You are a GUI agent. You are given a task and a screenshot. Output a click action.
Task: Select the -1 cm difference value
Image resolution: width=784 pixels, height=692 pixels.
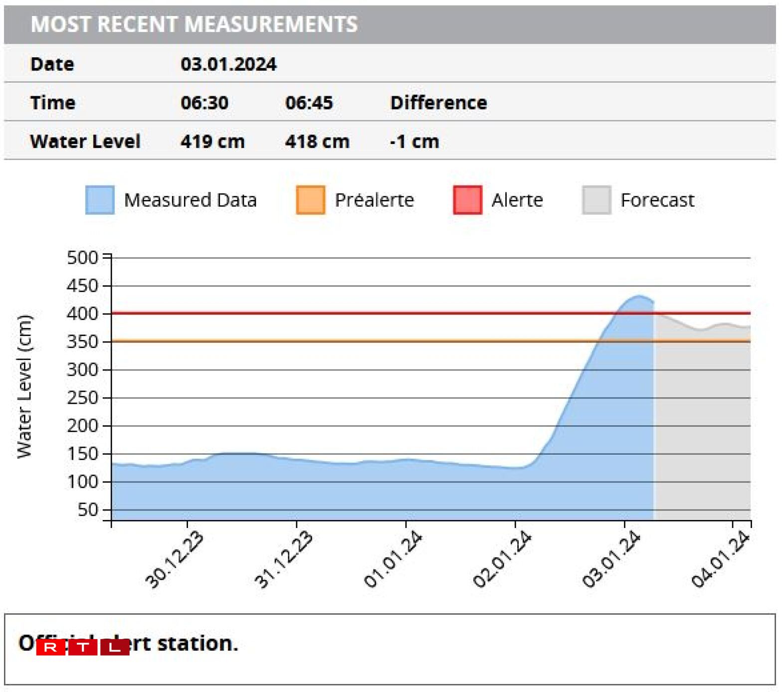click(414, 142)
